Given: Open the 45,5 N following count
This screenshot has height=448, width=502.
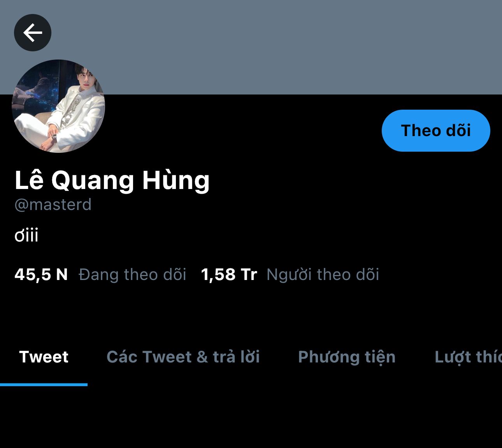Looking at the screenshot, I should [41, 275].
